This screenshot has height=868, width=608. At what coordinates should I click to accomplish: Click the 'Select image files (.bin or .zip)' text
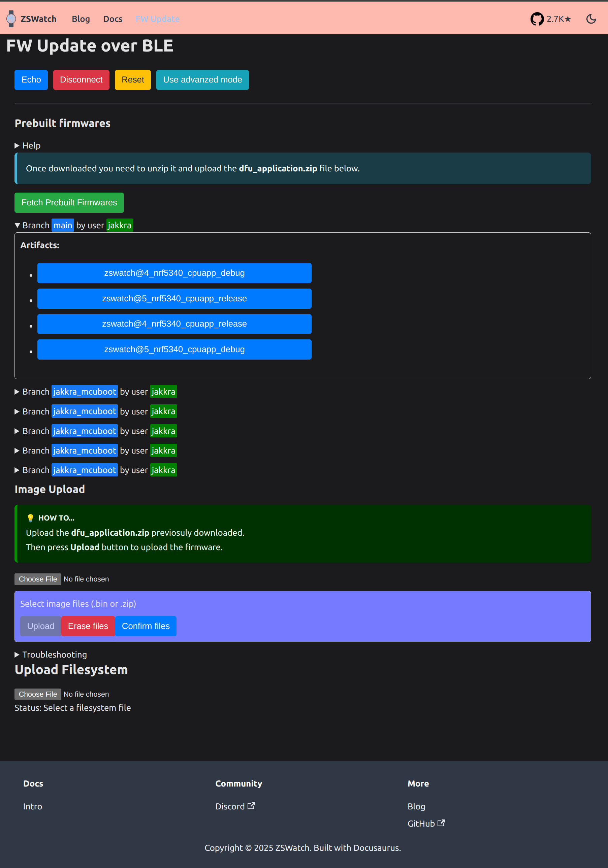tap(78, 604)
